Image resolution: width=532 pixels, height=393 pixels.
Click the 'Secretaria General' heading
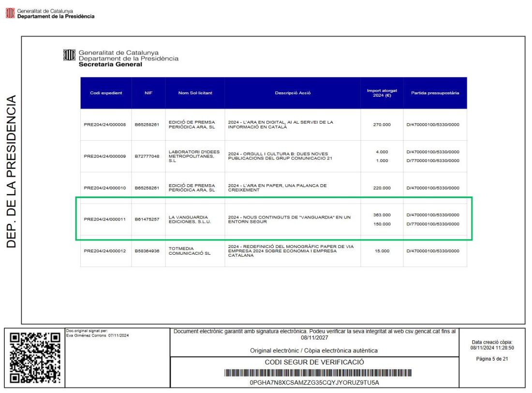click(x=110, y=64)
